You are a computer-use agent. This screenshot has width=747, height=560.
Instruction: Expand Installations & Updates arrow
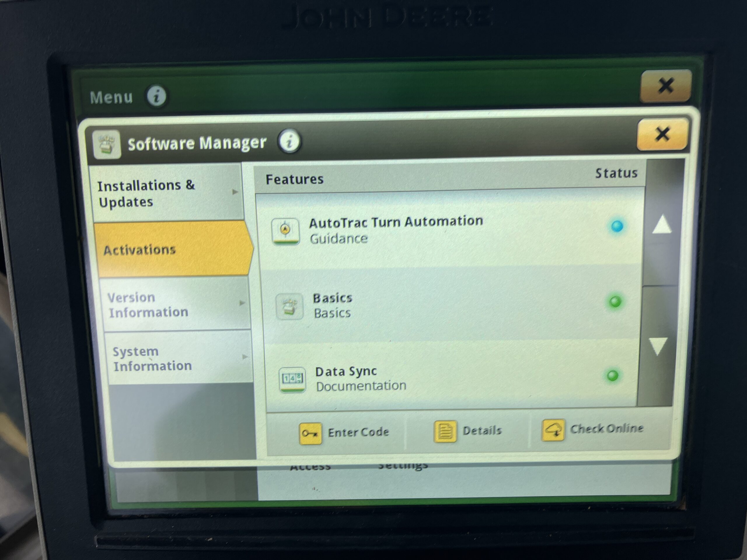coord(235,192)
